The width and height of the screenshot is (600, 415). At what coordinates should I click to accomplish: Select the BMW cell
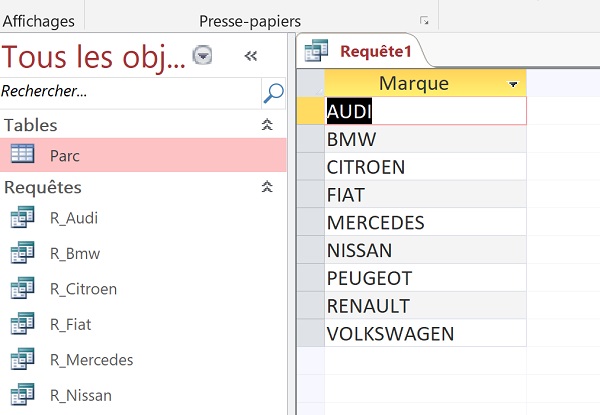(426, 139)
